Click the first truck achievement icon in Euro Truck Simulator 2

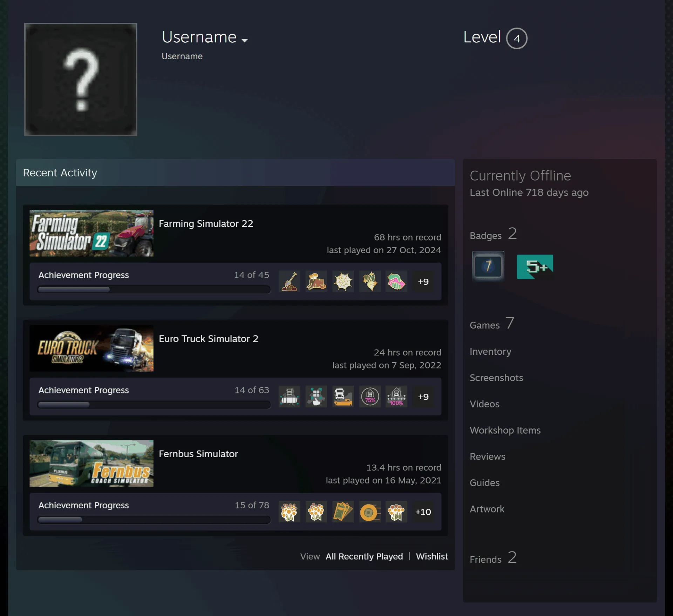click(289, 397)
